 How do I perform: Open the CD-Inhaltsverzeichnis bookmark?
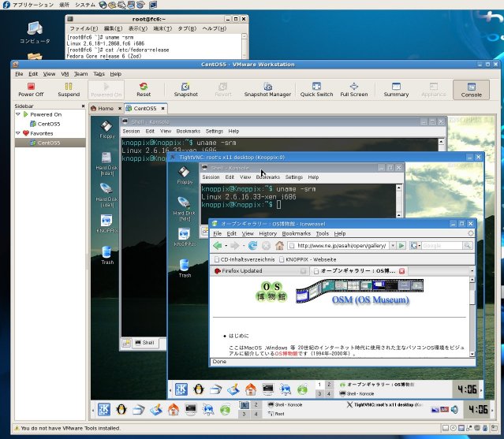245,259
